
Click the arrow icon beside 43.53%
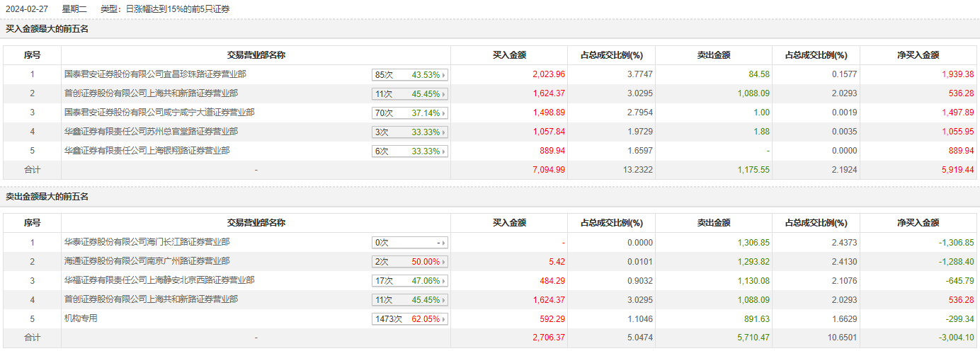pyautogui.click(x=445, y=75)
